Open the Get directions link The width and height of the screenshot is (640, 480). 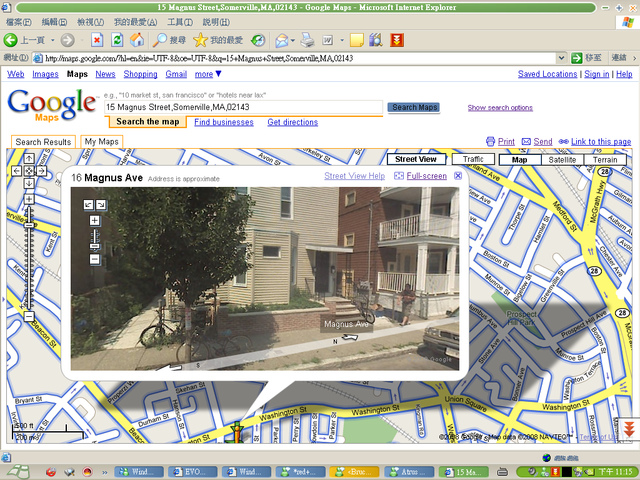pyautogui.click(x=293, y=122)
